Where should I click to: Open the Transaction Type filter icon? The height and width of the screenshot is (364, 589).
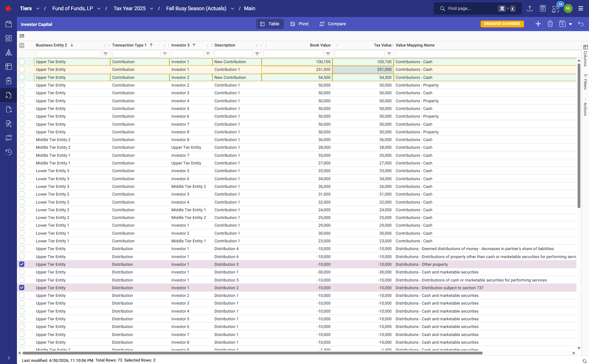pyautogui.click(x=165, y=54)
